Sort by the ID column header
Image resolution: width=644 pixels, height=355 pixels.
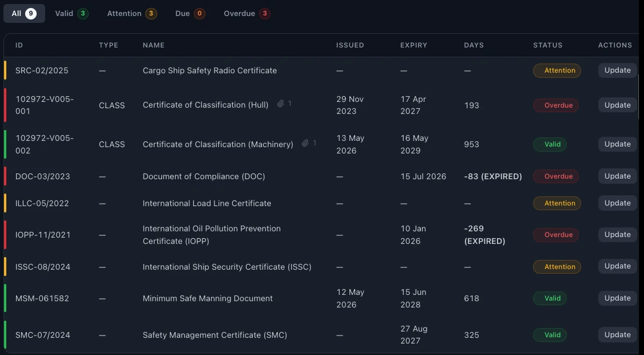pos(19,45)
